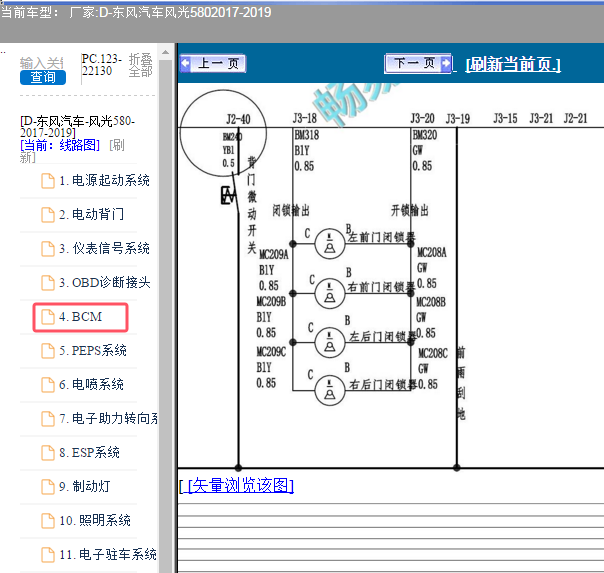Open 1. 电源起动系统 tree item
Screen dimensions: 604x573
click(x=104, y=181)
